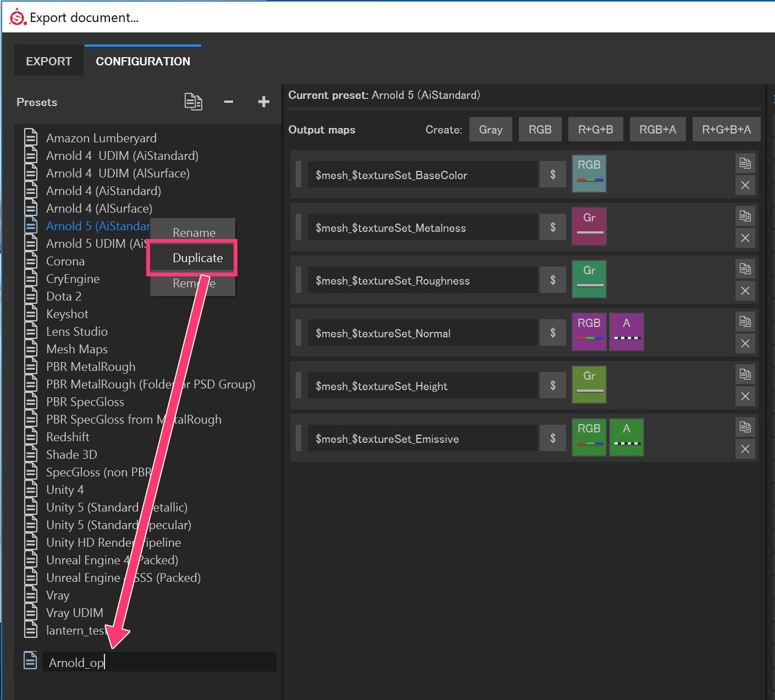Image resolution: width=775 pixels, height=700 pixels.
Task: Create a new Gray output map
Action: click(x=491, y=129)
